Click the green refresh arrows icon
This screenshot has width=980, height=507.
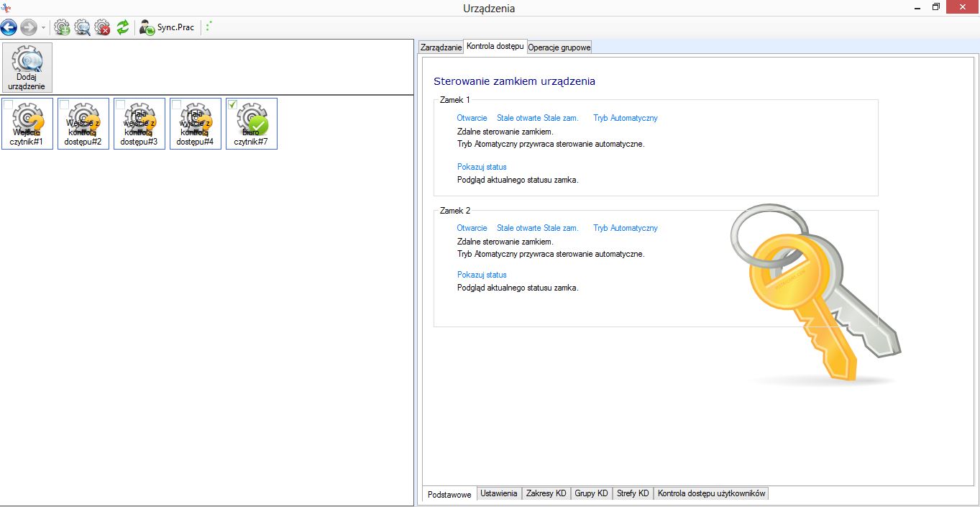coord(123,27)
